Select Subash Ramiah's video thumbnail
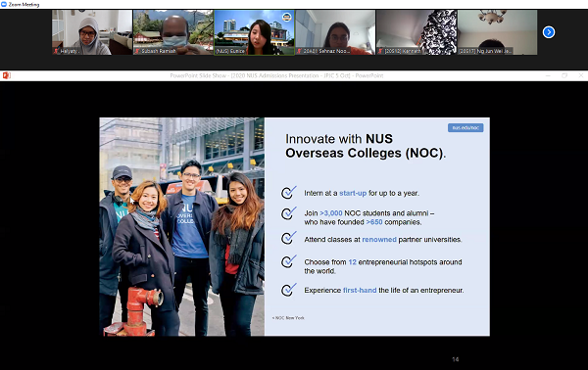This screenshot has width=588, height=370. [x=173, y=32]
